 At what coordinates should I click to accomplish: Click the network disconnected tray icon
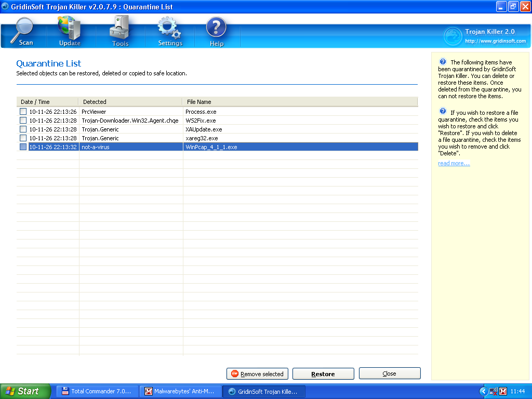[x=494, y=391]
